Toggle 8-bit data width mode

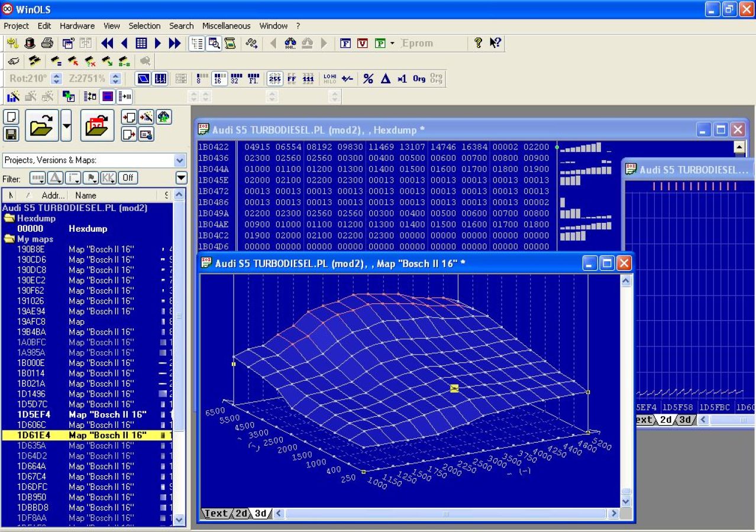tap(202, 79)
